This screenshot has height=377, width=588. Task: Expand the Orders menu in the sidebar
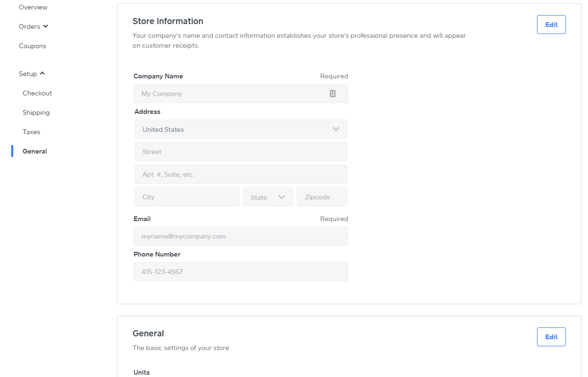tap(34, 26)
